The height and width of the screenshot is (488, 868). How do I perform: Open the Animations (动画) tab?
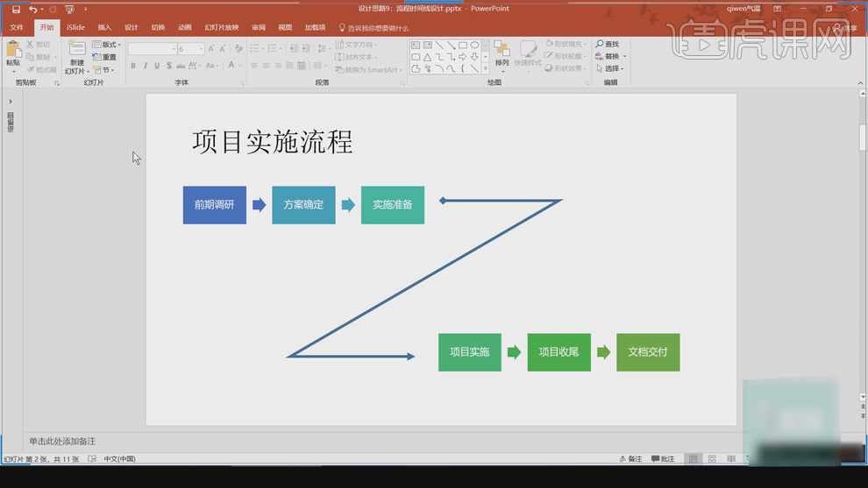coord(185,27)
